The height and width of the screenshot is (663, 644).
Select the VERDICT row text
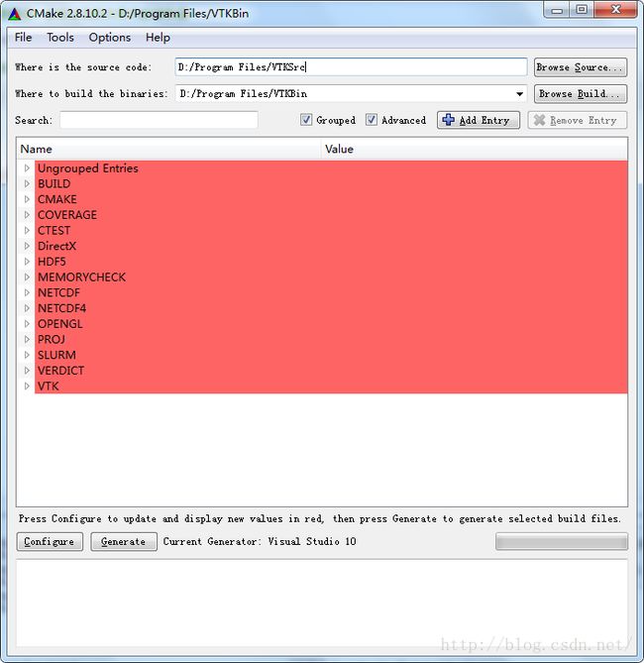(x=60, y=371)
